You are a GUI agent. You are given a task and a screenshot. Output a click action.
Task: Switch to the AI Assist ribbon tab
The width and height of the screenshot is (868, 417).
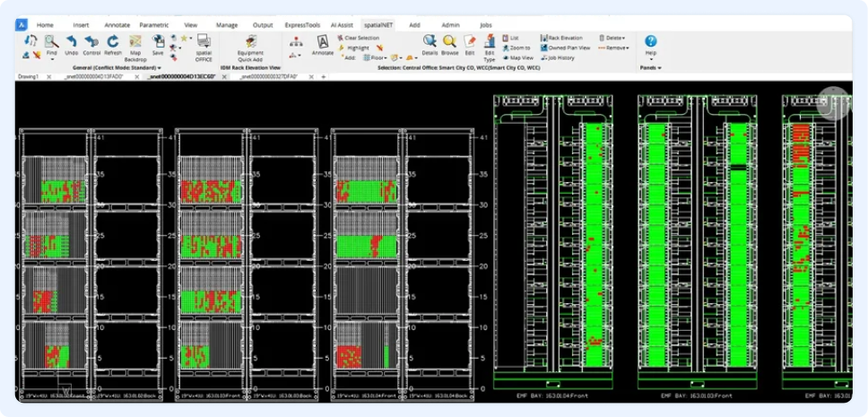(x=342, y=25)
